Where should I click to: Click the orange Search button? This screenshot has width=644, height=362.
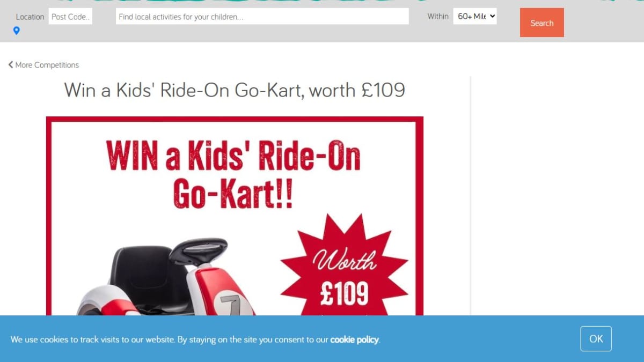tap(542, 23)
